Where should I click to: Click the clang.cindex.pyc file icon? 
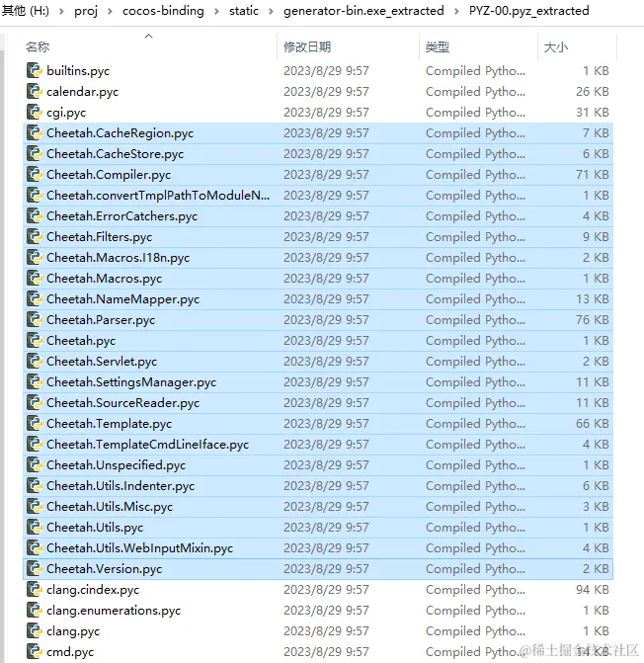point(35,589)
